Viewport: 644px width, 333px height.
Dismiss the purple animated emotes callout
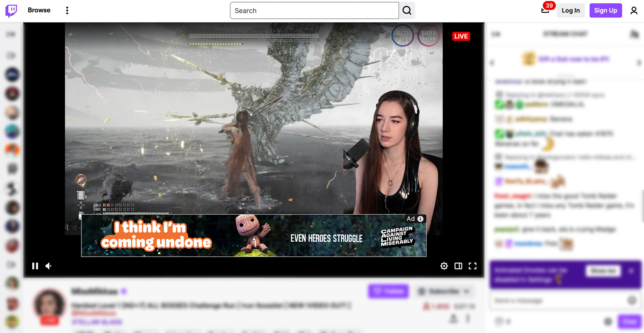coord(631,271)
